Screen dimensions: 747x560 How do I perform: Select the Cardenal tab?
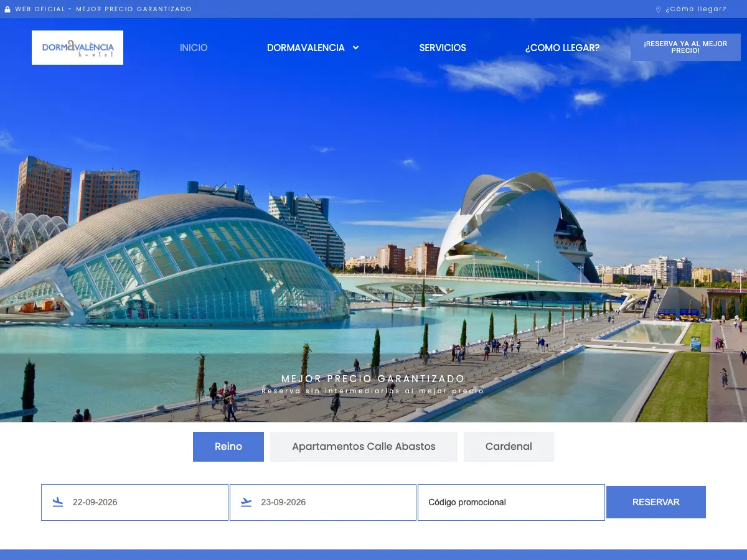pos(509,447)
